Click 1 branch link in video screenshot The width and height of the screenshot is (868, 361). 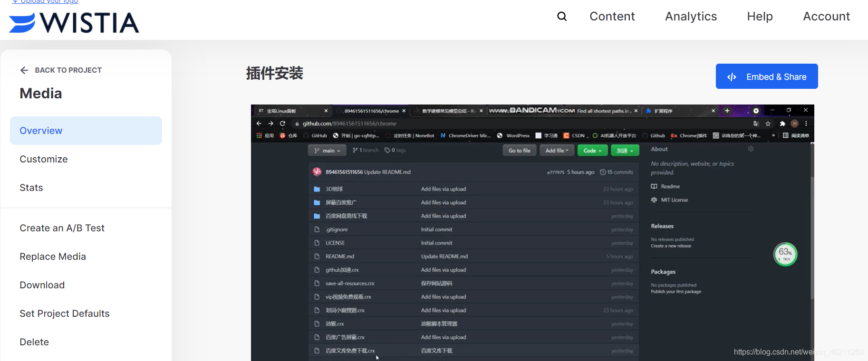point(366,150)
